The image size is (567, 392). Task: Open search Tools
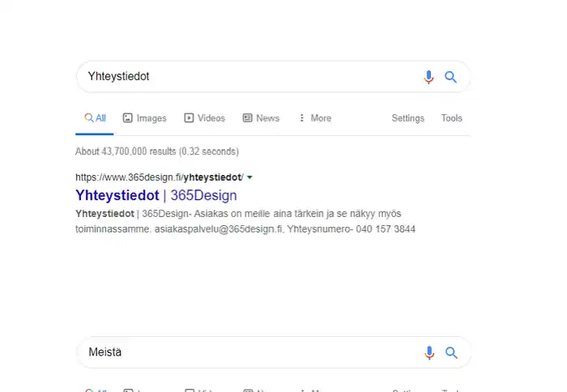tap(452, 118)
